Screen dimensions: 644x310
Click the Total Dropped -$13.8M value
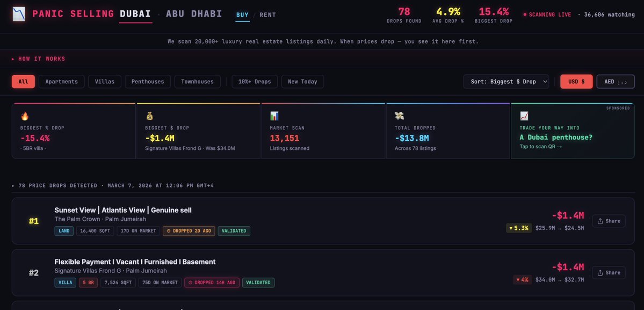[411, 139]
